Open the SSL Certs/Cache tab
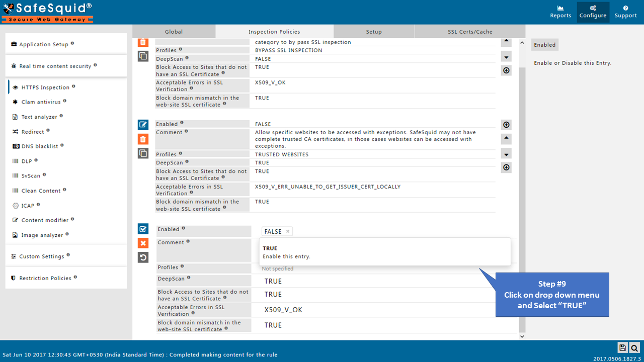Image resolution: width=644 pixels, height=362 pixels. tap(470, 32)
